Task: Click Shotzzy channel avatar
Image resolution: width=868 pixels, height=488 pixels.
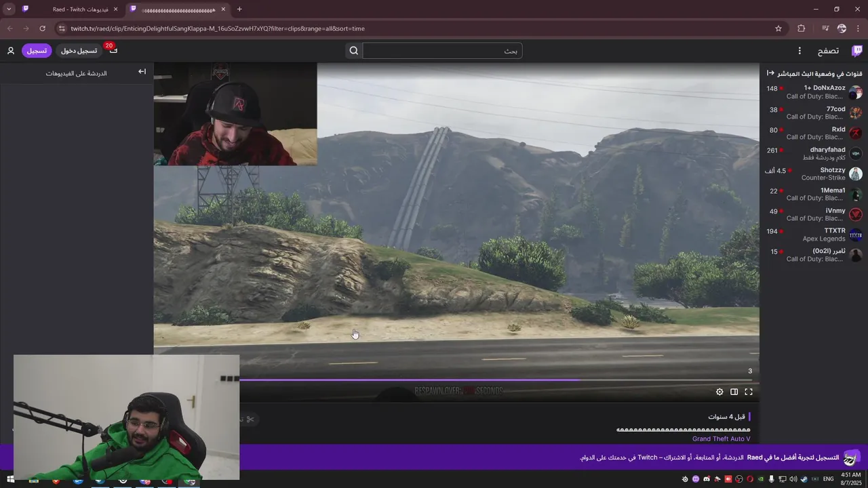Action: pos(856,174)
